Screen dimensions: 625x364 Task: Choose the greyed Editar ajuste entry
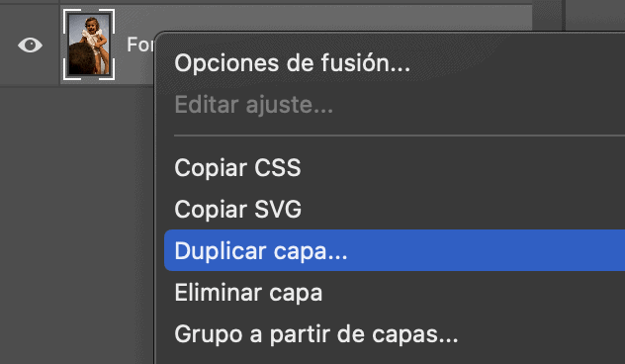coord(254,105)
